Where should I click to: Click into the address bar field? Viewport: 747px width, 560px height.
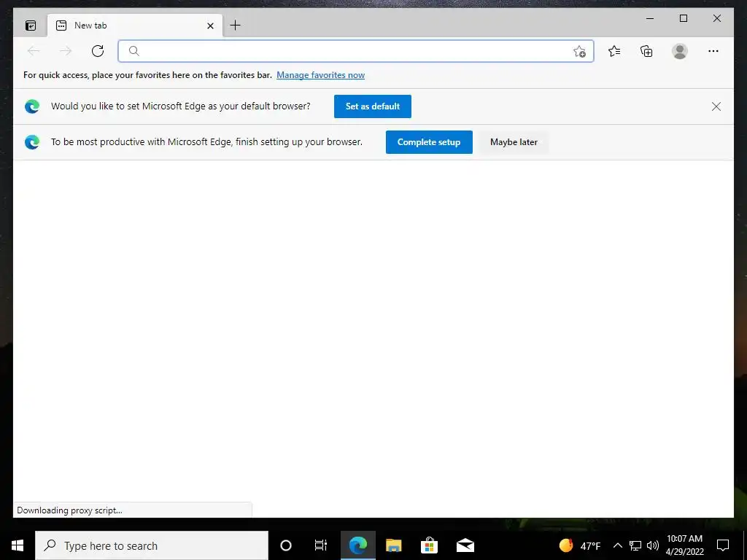click(x=355, y=51)
